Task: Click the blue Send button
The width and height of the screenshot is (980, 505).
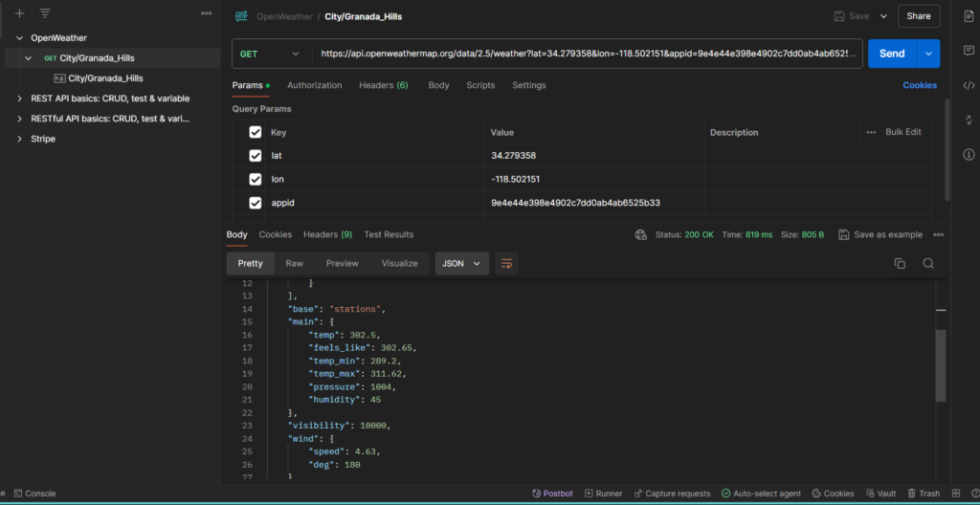Action: point(892,54)
